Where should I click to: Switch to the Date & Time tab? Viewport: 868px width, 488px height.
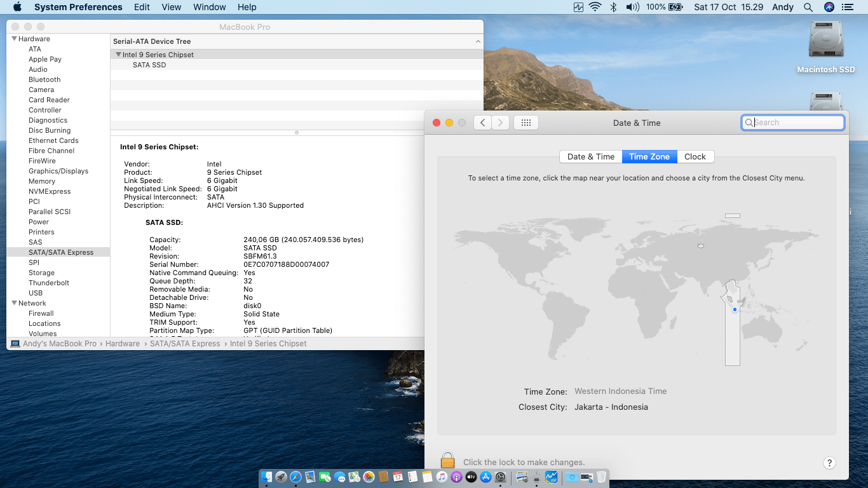pos(590,156)
